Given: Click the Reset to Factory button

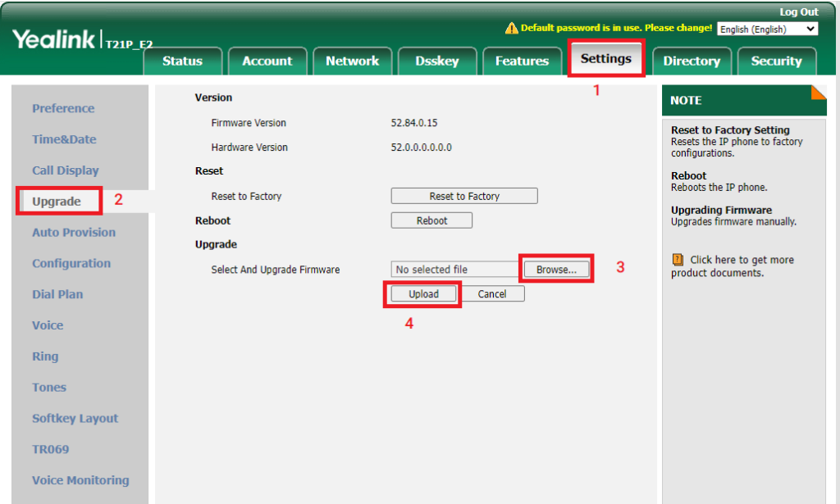Looking at the screenshot, I should [x=464, y=196].
